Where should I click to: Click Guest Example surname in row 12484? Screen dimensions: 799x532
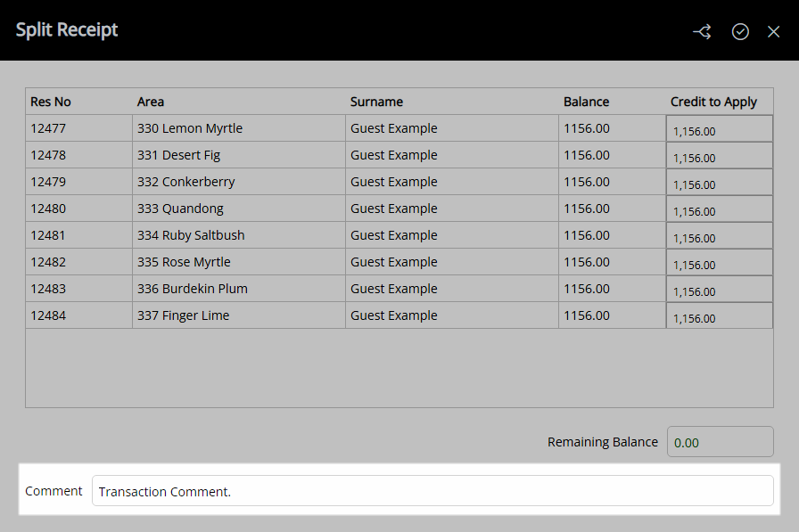coord(452,315)
